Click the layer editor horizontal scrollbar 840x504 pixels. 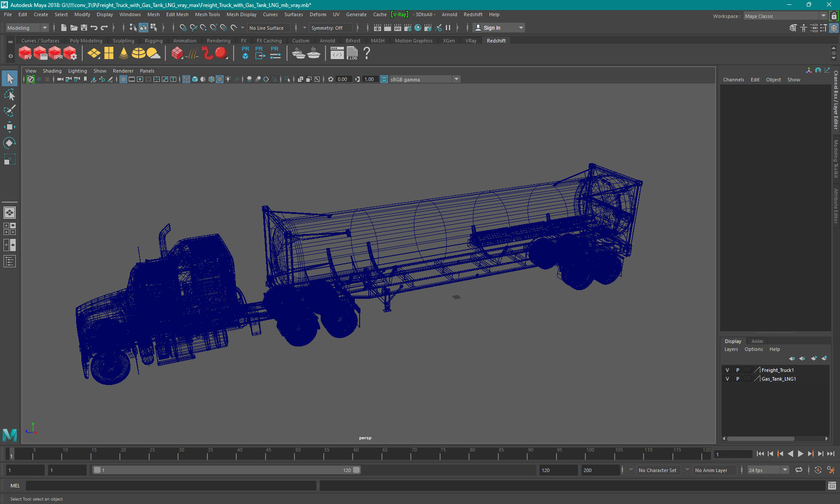tap(760, 438)
